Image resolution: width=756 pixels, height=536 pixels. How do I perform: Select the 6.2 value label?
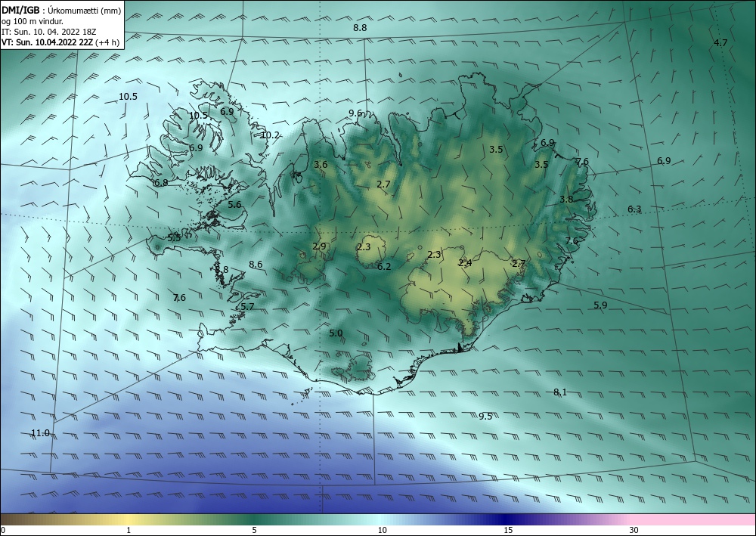tap(384, 267)
